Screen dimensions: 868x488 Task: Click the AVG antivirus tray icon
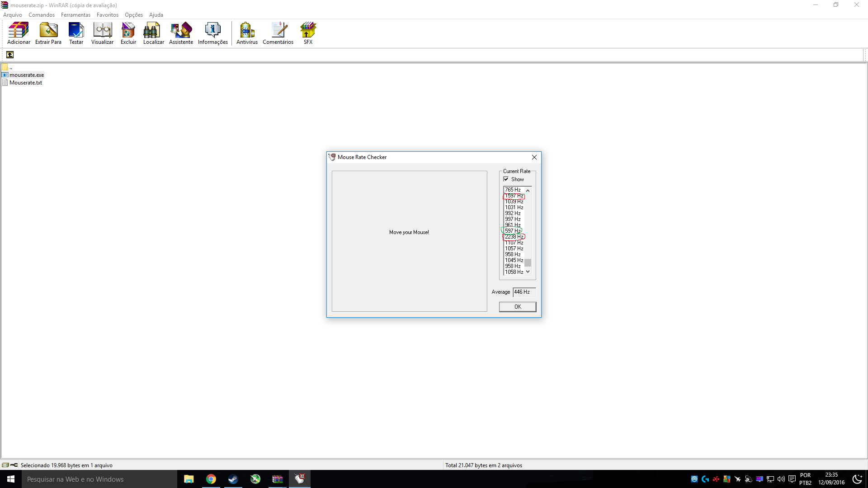click(727, 479)
